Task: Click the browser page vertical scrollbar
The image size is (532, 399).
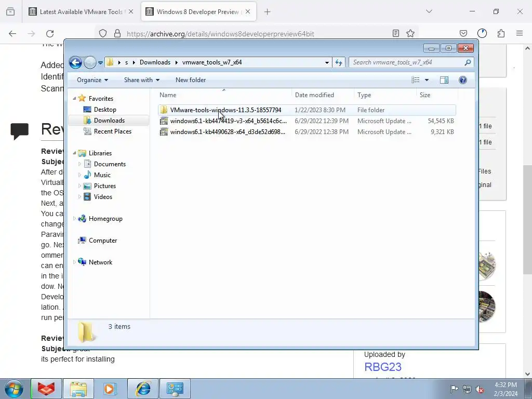Action: [x=527, y=219]
